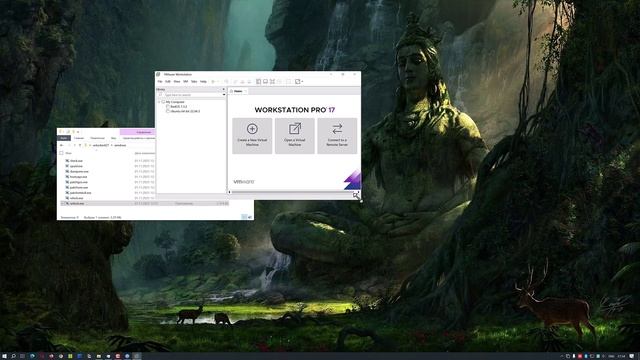The width and height of the screenshot is (640, 360).
Task: Click the windows folder in Explorer address path
Action: [x=120, y=145]
